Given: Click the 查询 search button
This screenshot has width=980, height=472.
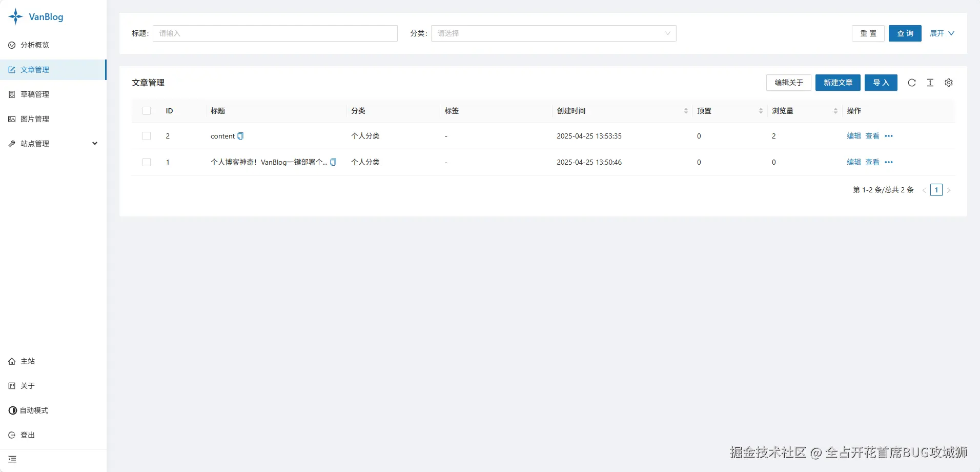Looking at the screenshot, I should 905,33.
